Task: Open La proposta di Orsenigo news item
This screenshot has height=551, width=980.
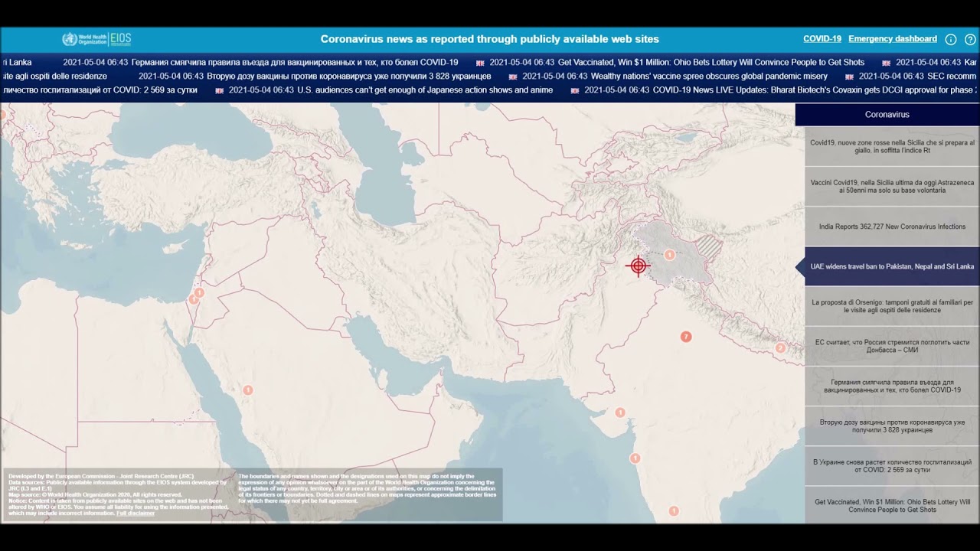Action: [892, 306]
